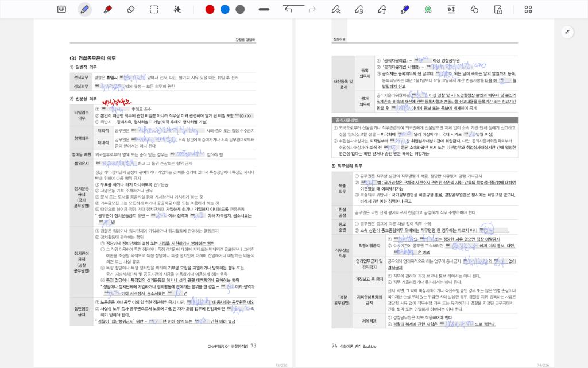Select the red highlighter tool
This screenshot has width=588, height=368.
coord(107,9)
